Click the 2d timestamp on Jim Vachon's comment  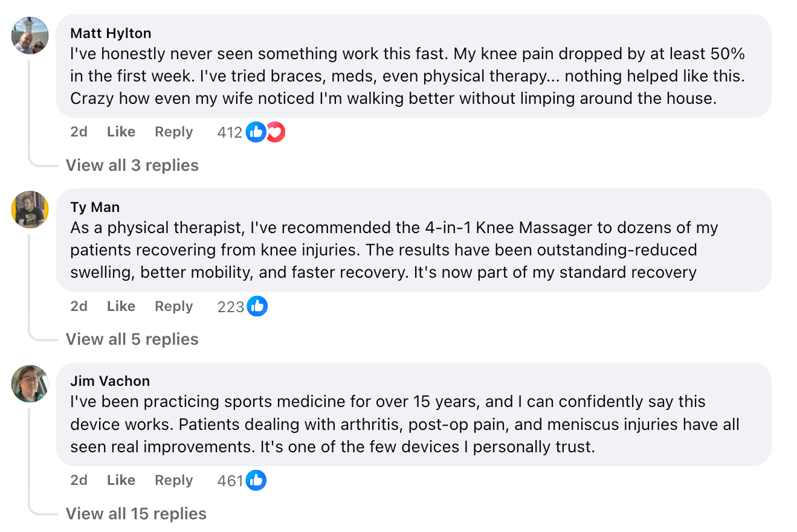[x=79, y=481]
